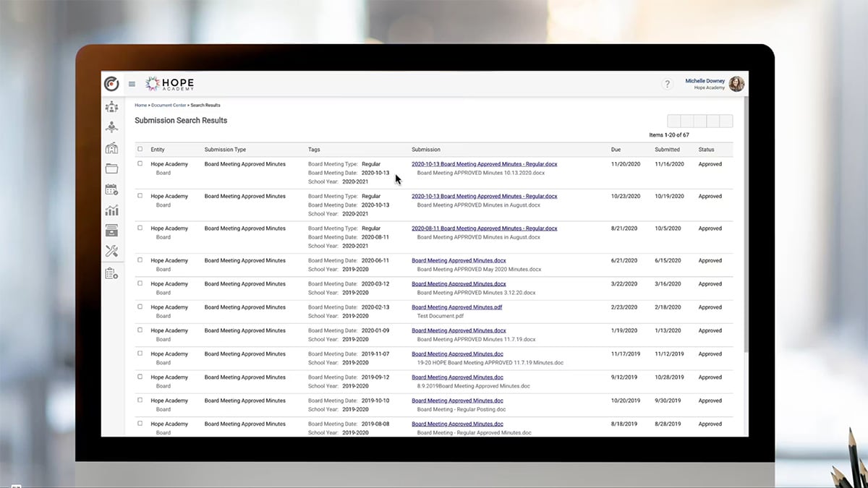Sort results by the Status column header
The width and height of the screenshot is (868, 488).
click(705, 149)
